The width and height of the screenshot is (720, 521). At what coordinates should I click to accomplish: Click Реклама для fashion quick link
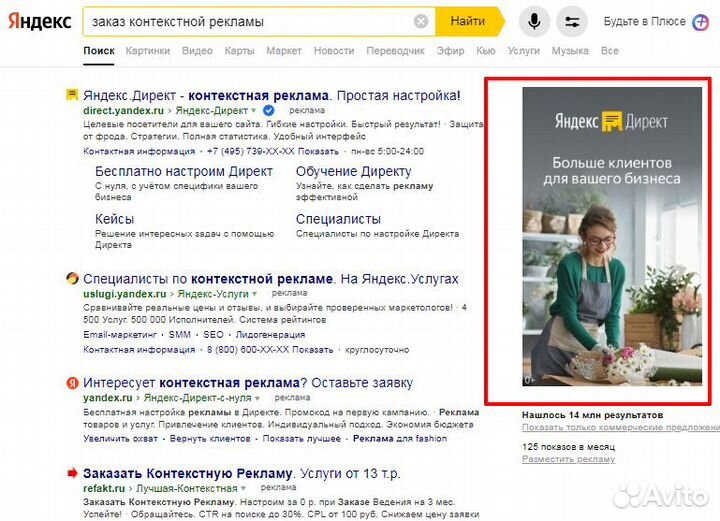pos(400,438)
